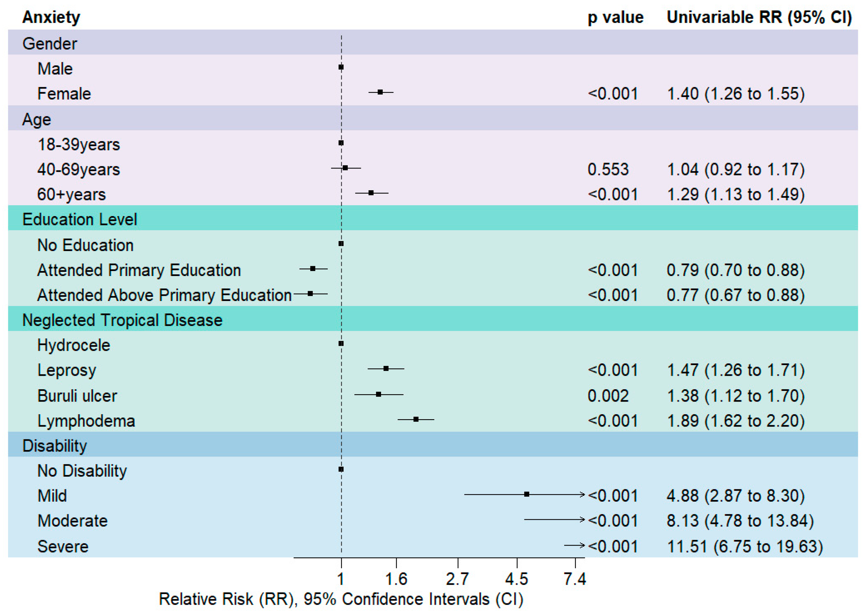Click the 0.553 p value
868x613 pixels.
[608, 169]
